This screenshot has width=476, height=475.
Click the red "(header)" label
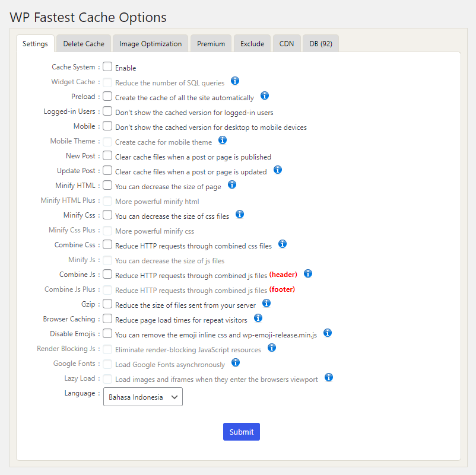point(283,275)
